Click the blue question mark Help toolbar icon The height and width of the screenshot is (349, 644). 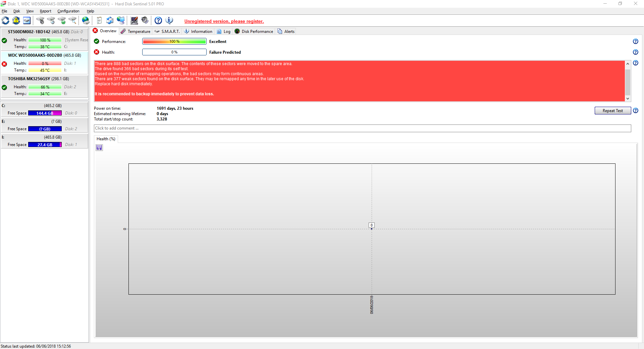(158, 21)
